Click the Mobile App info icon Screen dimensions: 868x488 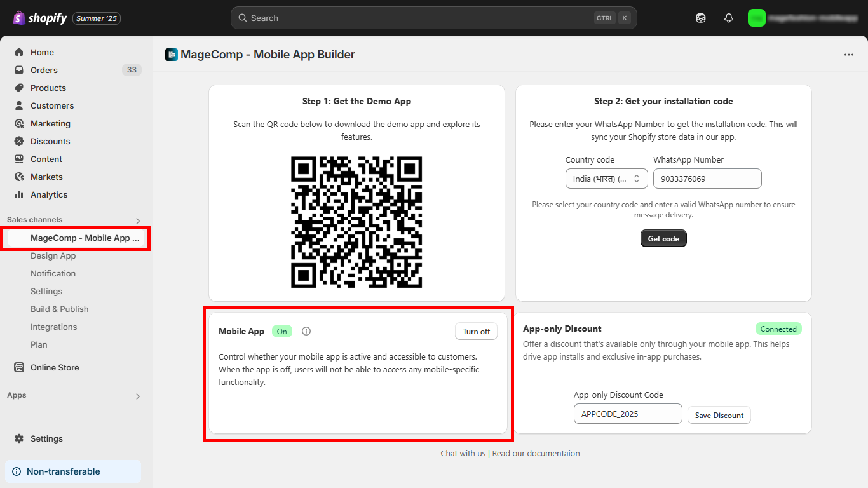pyautogui.click(x=306, y=331)
